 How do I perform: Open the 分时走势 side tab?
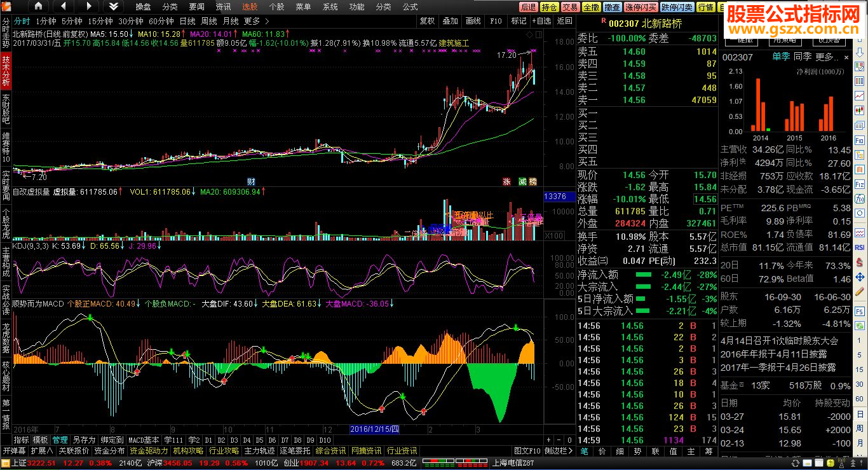6,32
